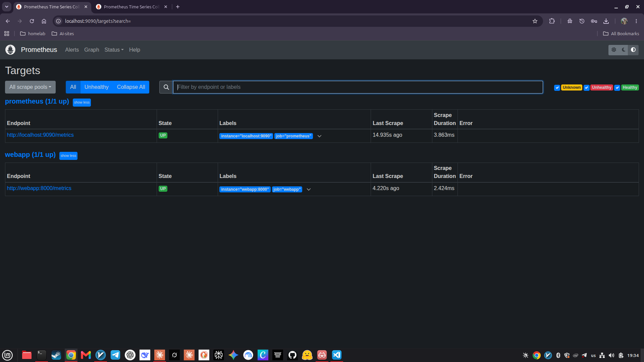Open browser downloads icon
The width and height of the screenshot is (644, 362).
pos(606,21)
